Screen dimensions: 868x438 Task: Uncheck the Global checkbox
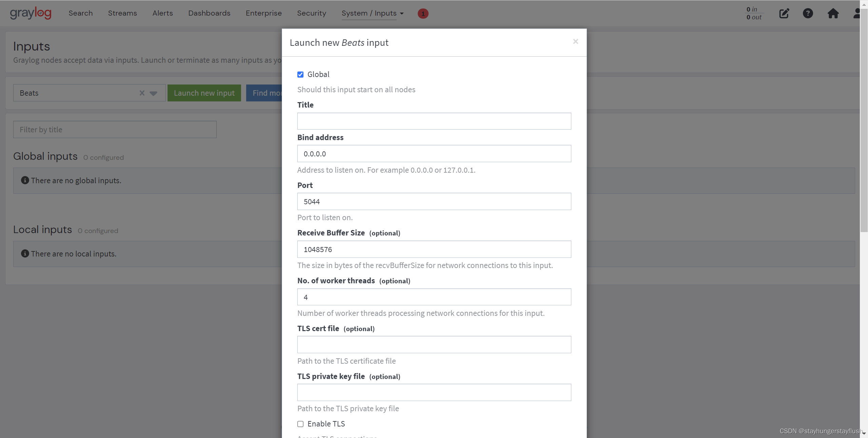[300, 75]
